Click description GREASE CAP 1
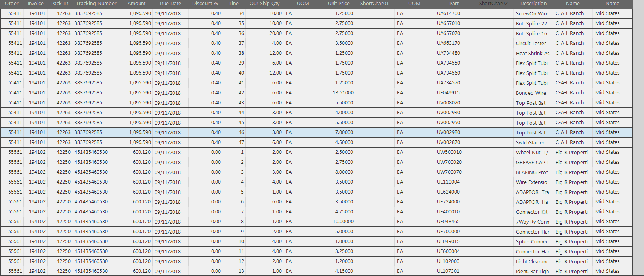This screenshot has width=644, height=276. [533, 162]
